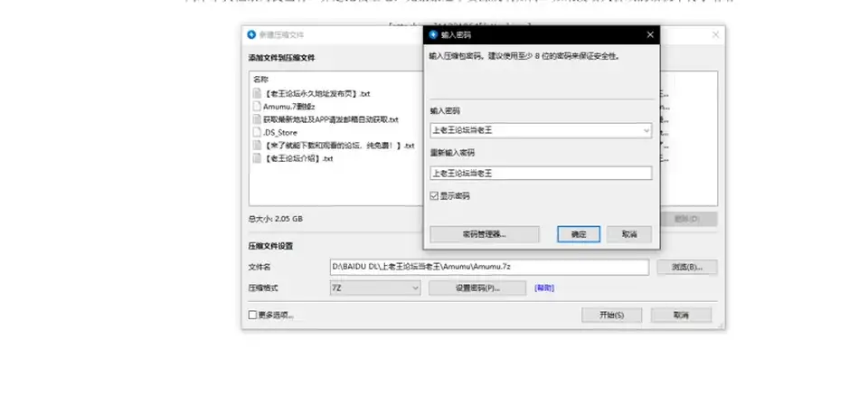Select file 【老王论坛介绍】.txt
The height and width of the screenshot is (406, 868).
[298, 158]
